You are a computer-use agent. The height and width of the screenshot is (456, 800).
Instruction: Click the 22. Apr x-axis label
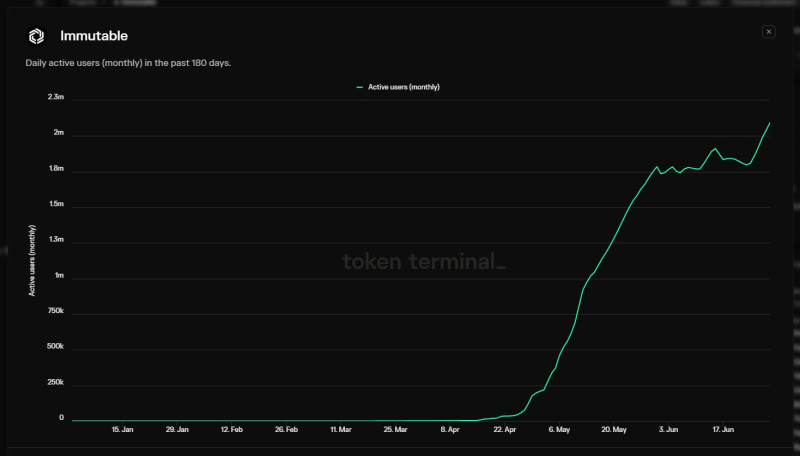click(x=505, y=429)
